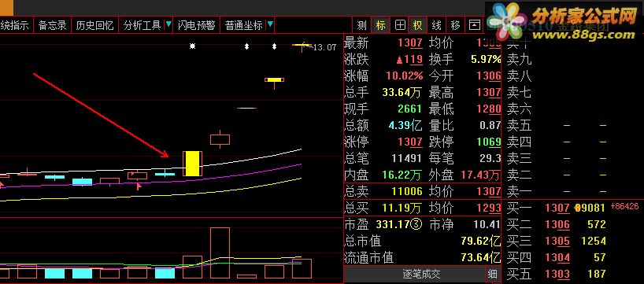Click the 移 move tool

click(x=455, y=25)
